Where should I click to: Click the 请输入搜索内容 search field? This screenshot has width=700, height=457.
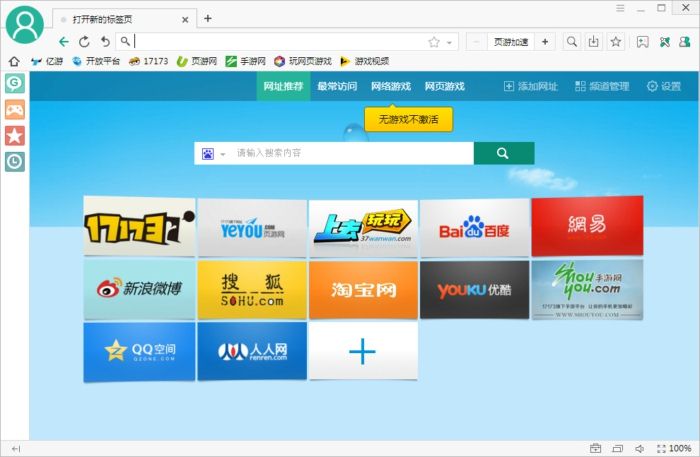point(353,153)
